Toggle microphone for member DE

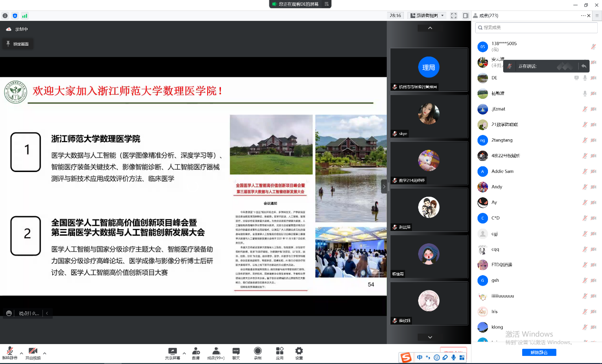585,78
